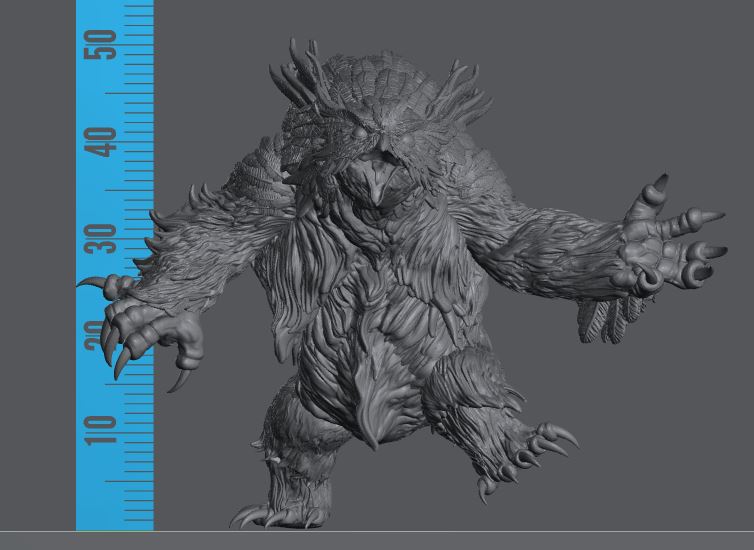This screenshot has height=550, width=754.
Task: Click the 40 label on the ruler
Action: tap(100, 139)
